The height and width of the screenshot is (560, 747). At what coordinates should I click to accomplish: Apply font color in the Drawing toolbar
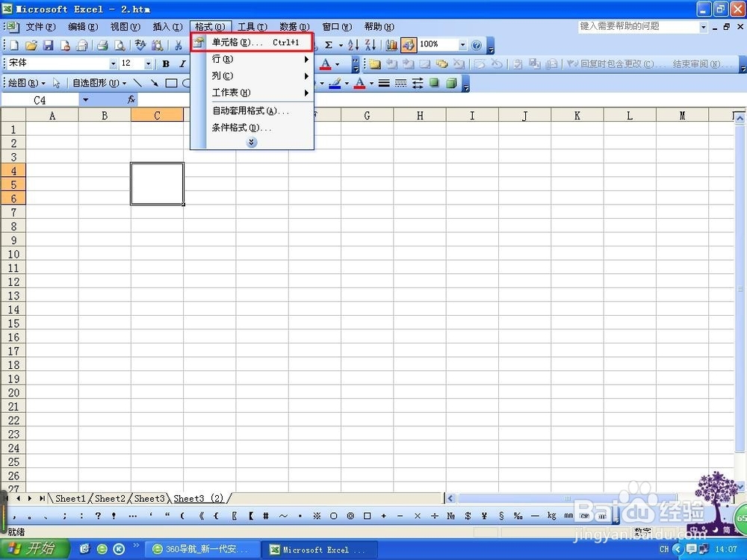[360, 84]
